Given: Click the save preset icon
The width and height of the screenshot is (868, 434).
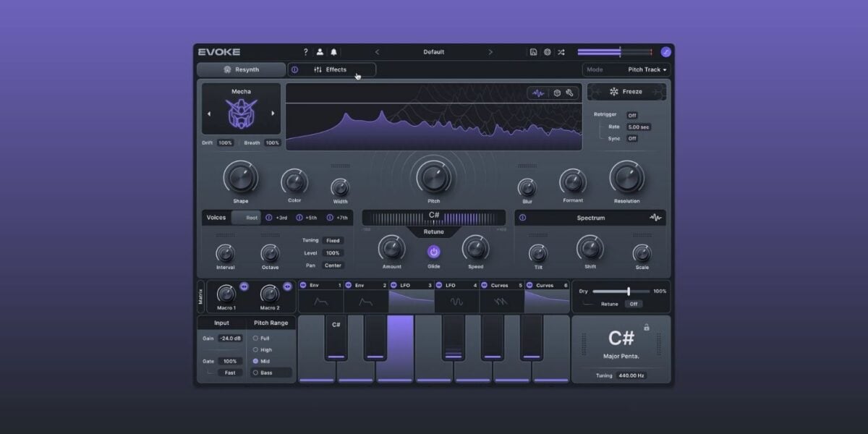Looking at the screenshot, I should [533, 51].
